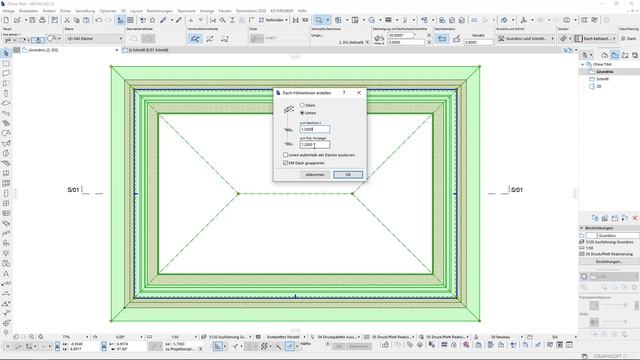The height and width of the screenshot is (360, 640).
Task: Select the Unten radio button
Action: point(302,113)
